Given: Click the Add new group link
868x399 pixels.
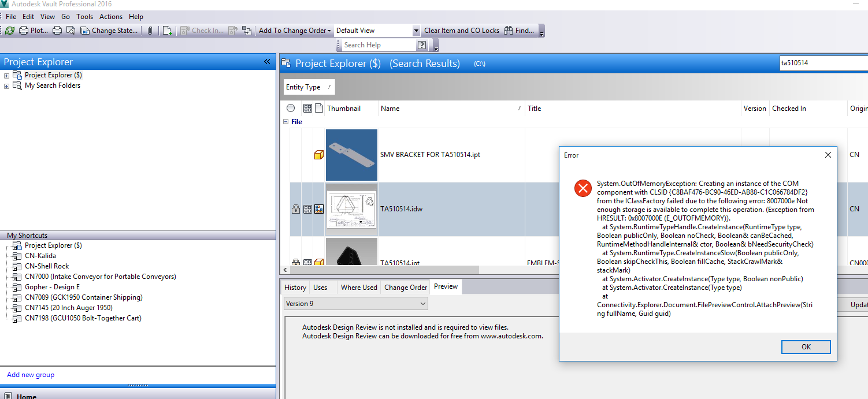Looking at the screenshot, I should [x=30, y=374].
